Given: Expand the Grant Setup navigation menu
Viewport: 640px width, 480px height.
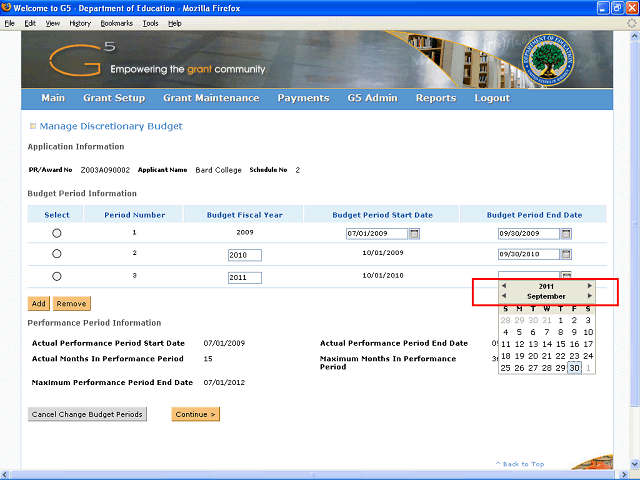Looking at the screenshot, I should pos(114,98).
